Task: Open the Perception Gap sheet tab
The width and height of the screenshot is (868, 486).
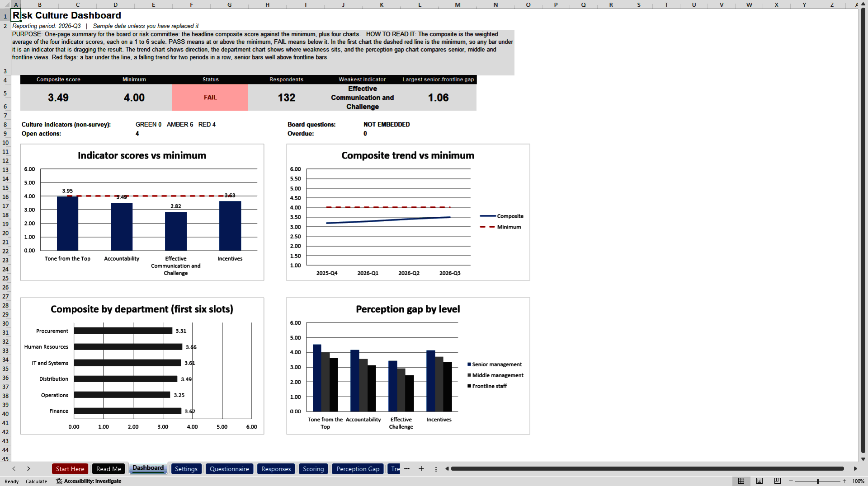Action: click(x=358, y=469)
